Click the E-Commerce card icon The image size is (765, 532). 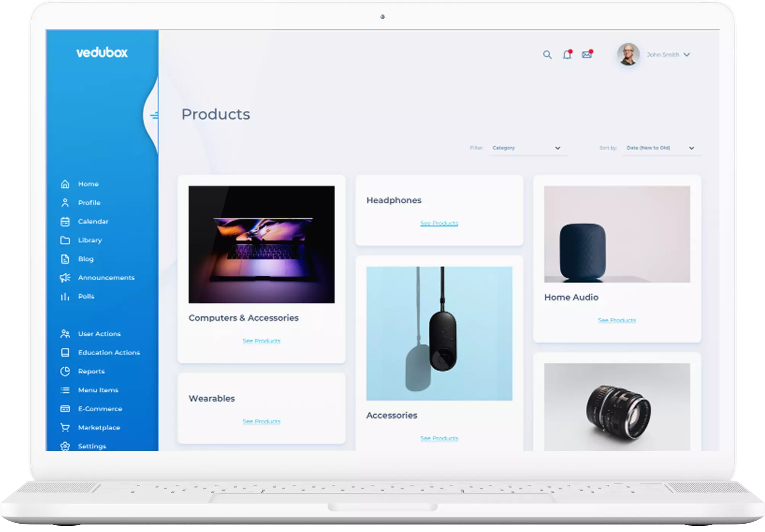65,409
